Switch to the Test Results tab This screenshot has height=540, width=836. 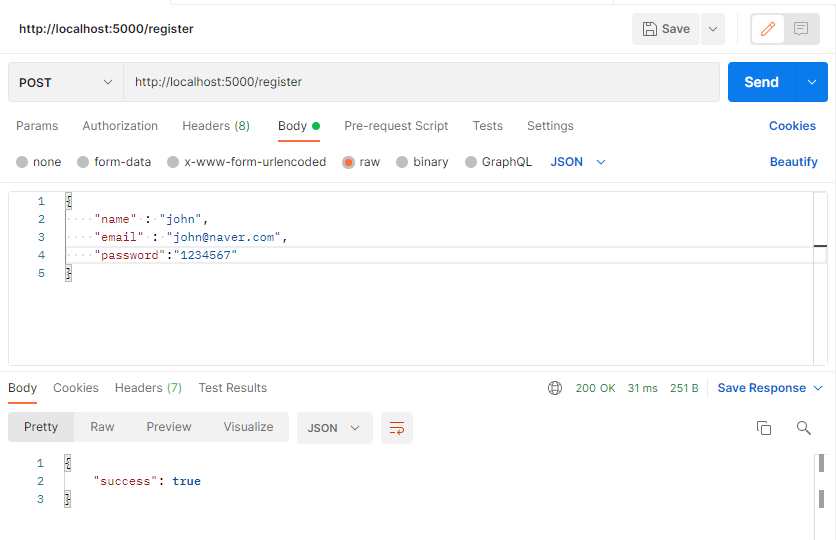232,388
